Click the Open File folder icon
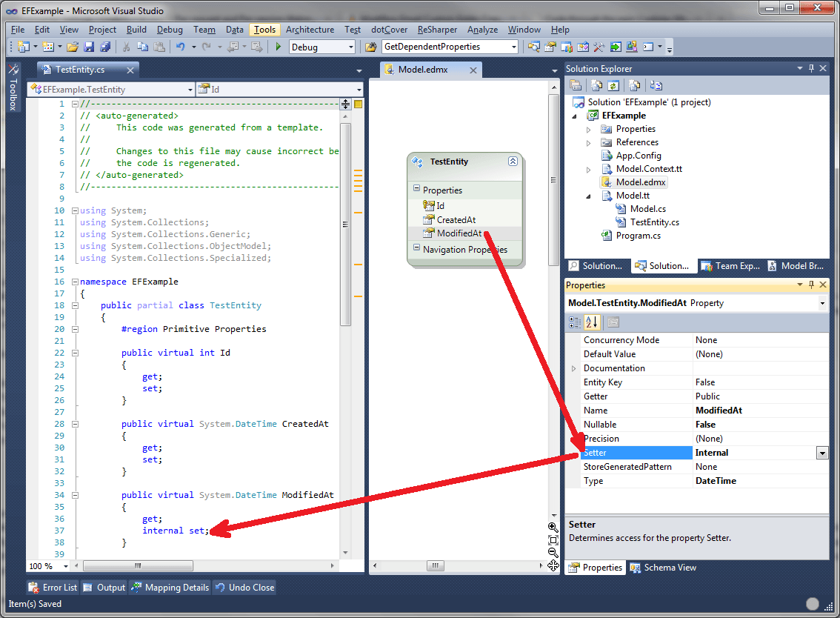 73,47
